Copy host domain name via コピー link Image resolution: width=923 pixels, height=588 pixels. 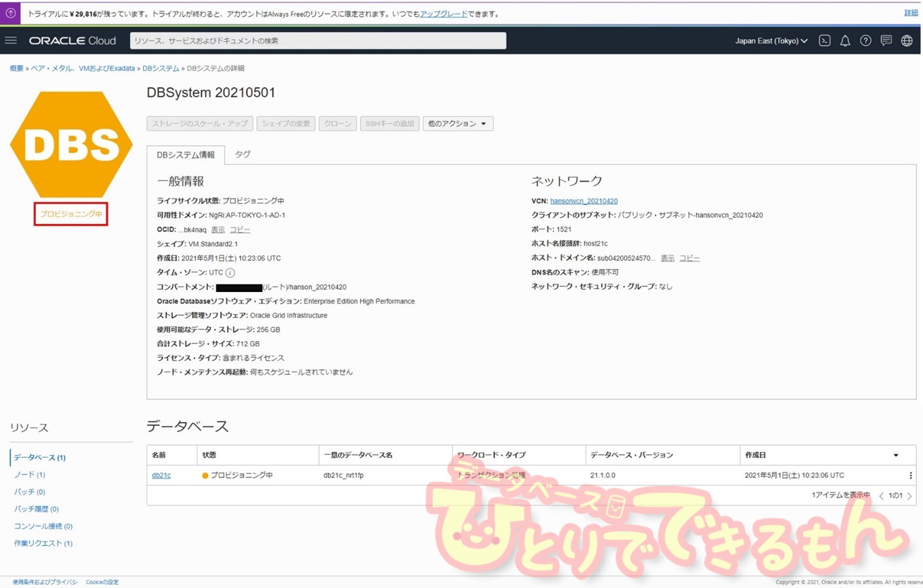point(689,258)
